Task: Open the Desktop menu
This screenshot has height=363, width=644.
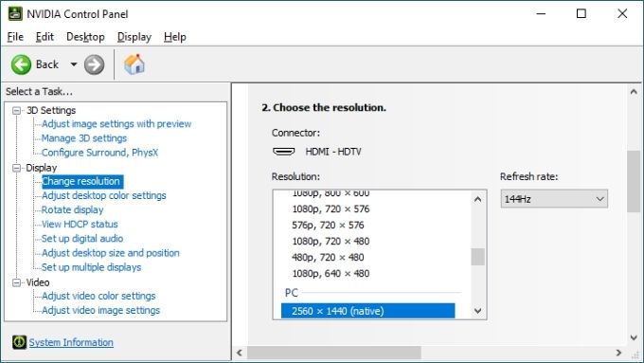Action: [85, 37]
